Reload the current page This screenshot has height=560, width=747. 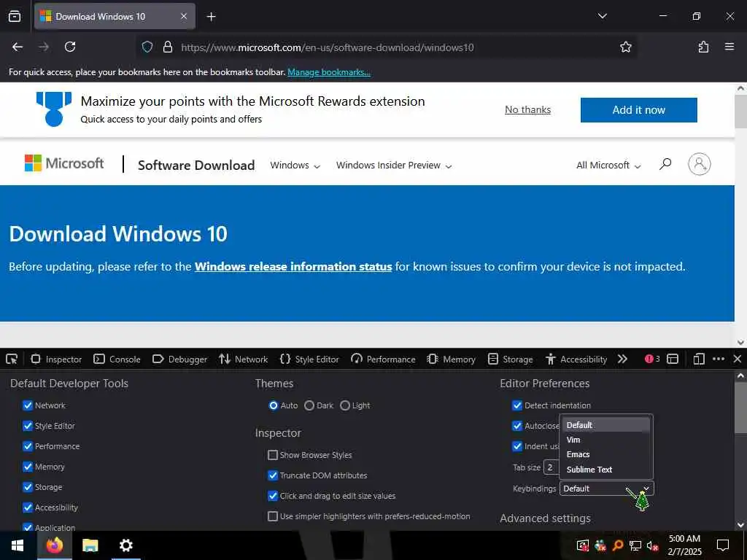[x=70, y=47]
